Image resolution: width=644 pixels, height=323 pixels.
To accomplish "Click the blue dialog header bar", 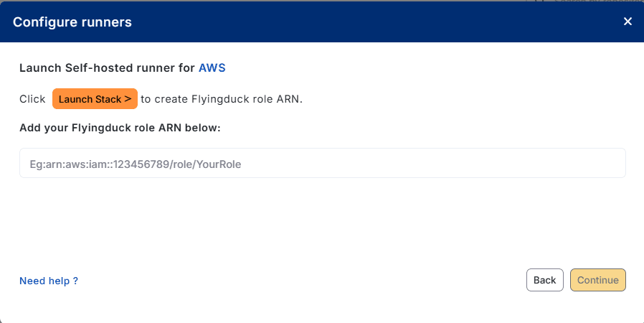I will click(359, 22).
